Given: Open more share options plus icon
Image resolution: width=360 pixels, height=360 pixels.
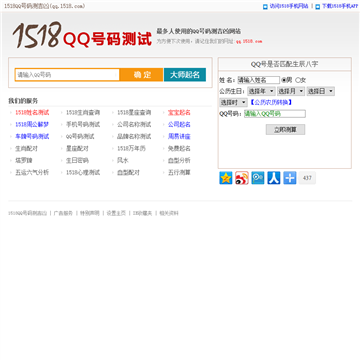Looking at the screenshot, I should click(x=290, y=178).
